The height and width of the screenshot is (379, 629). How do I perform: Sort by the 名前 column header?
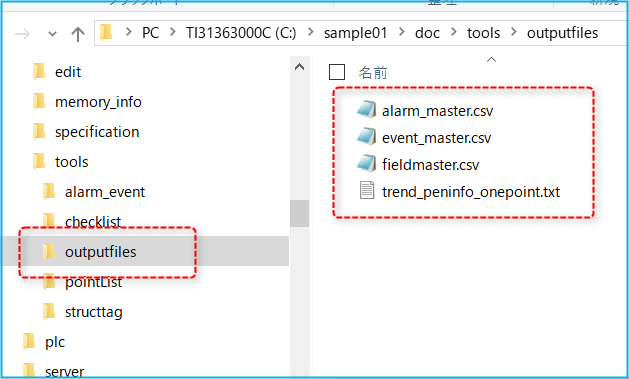point(373,73)
